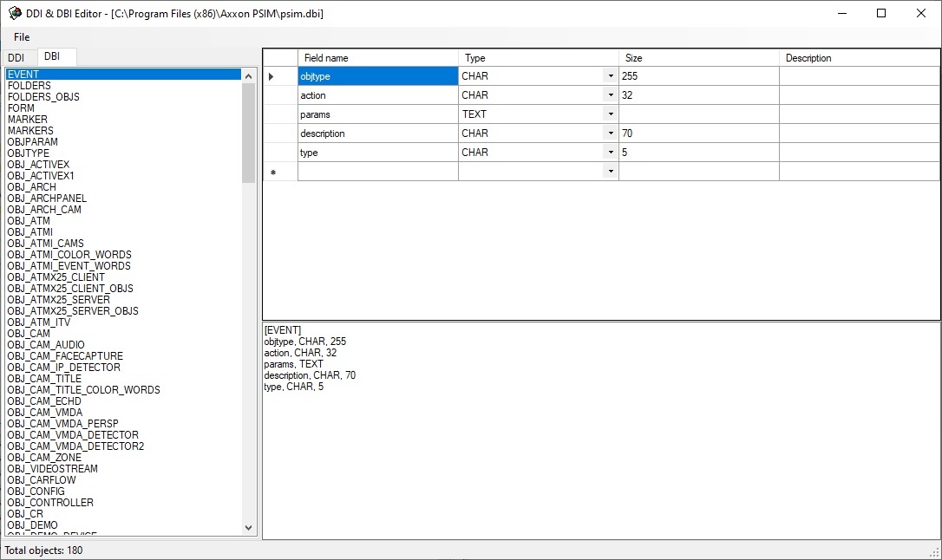This screenshot has width=942, height=560.
Task: Choose the FOLDERS table entry
Action: 29,86
